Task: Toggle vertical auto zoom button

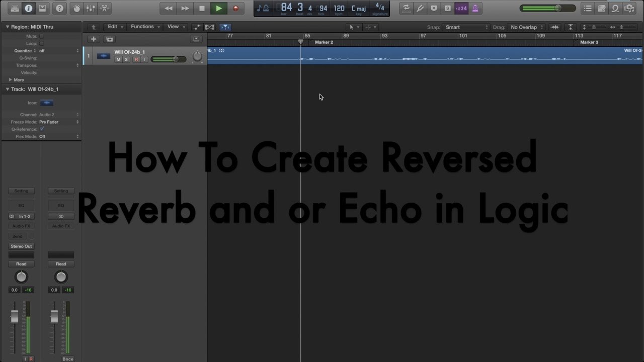Action: tap(571, 27)
